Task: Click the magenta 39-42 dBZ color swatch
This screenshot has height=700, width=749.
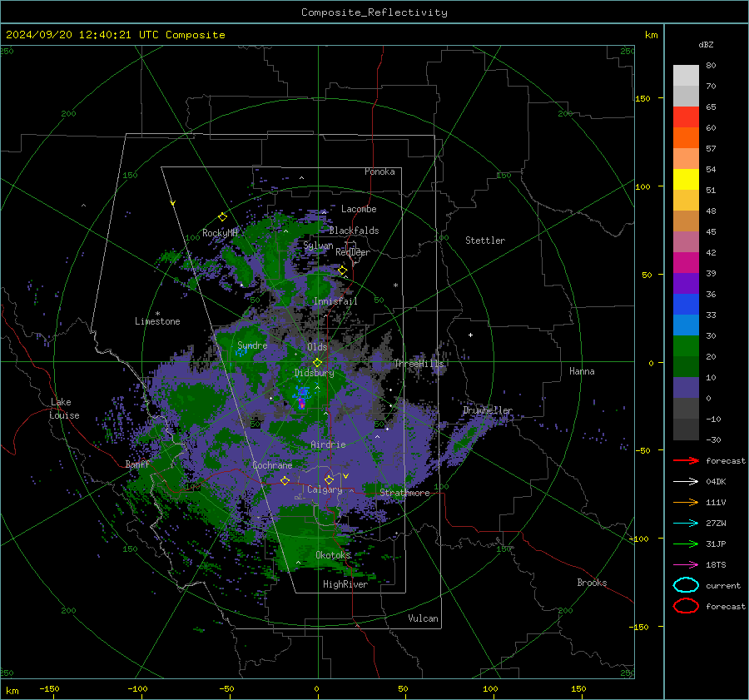Action: coord(686,263)
